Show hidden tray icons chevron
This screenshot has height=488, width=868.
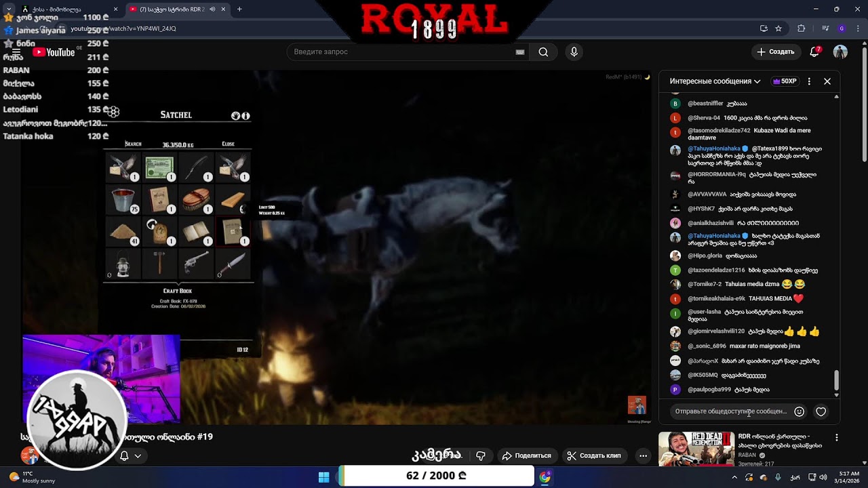click(734, 477)
